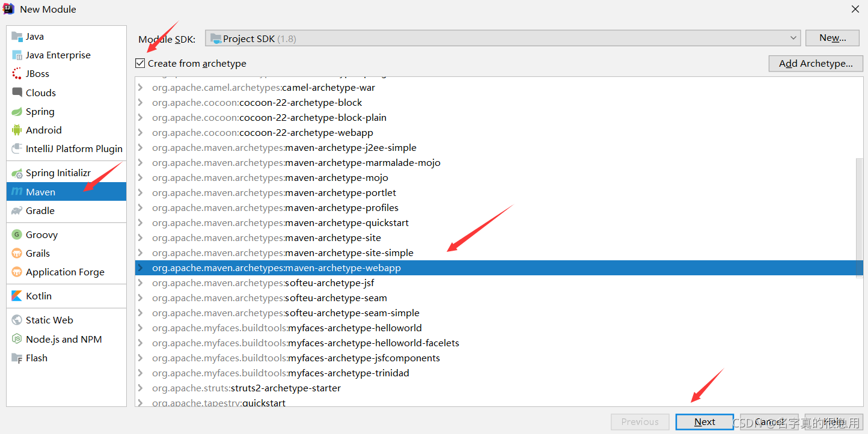This screenshot has width=868, height=434.
Task: Click the JBoss red dotted icon
Action: tap(17, 74)
